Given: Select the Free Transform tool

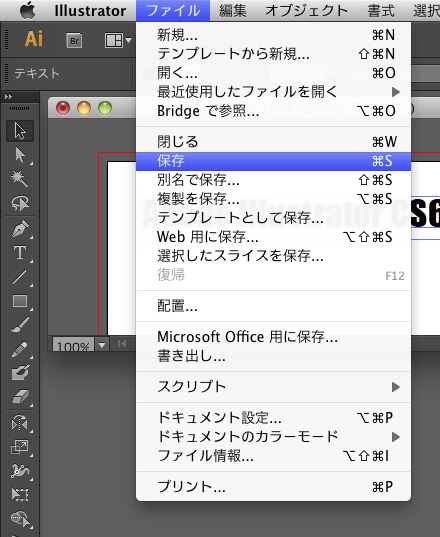Looking at the screenshot, I should [x=20, y=494].
